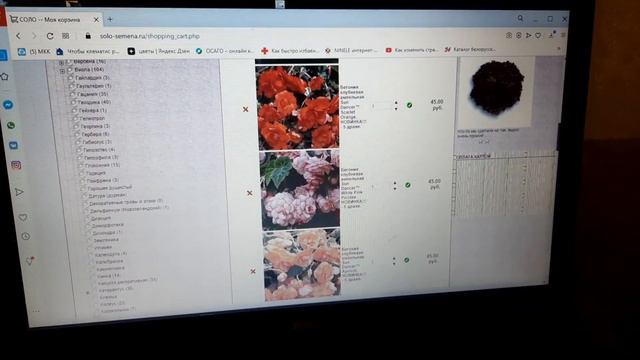Click the quantity field of Scarlet Orange begonia
Viewport: 640px width, 360px height.
click(381, 106)
